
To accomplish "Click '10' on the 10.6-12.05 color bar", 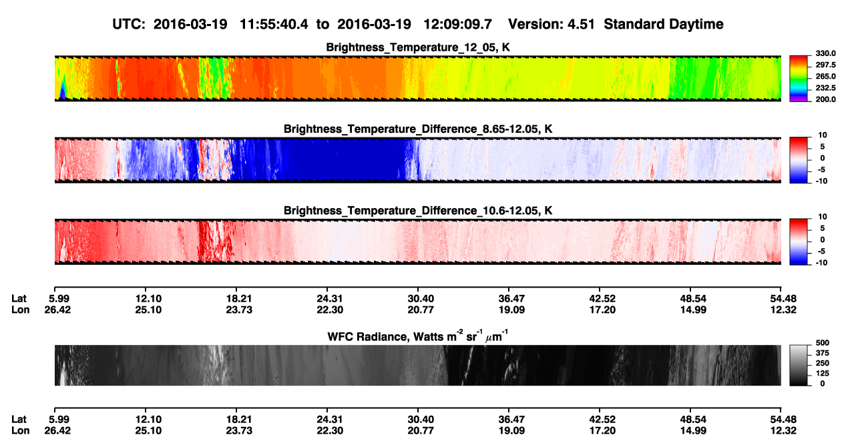I will coord(823,217).
